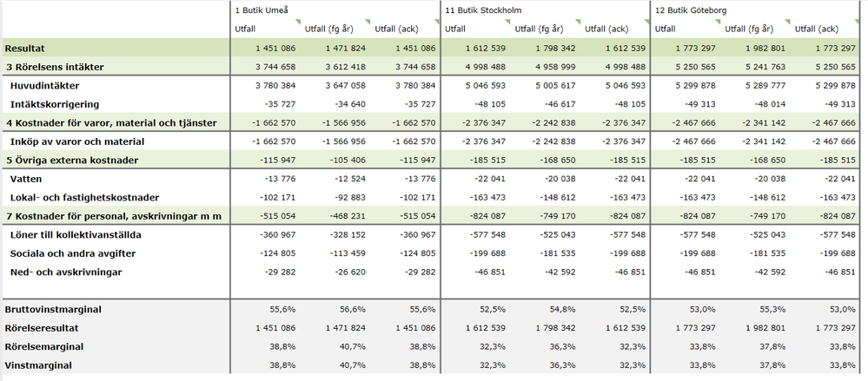Screen dimensions: 868x381
Task: Click green marker on Umeå Utfall (fg år) header
Action: coord(367,22)
